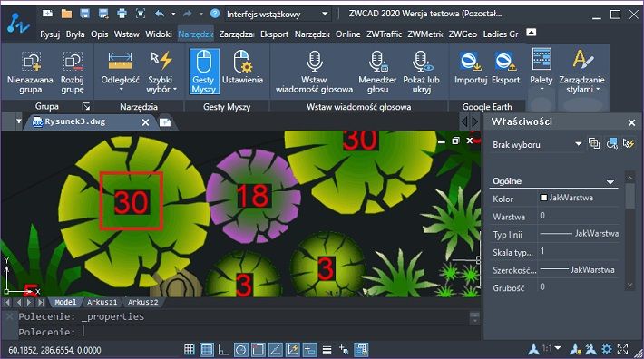Click the Warstwa property value field
The width and height of the screenshot is (644, 359).
(x=579, y=216)
